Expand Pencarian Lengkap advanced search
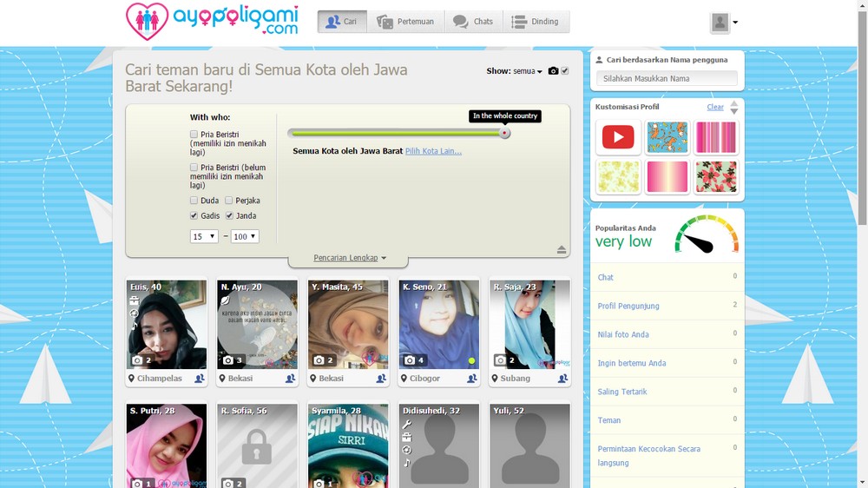The image size is (868, 488). click(x=350, y=258)
